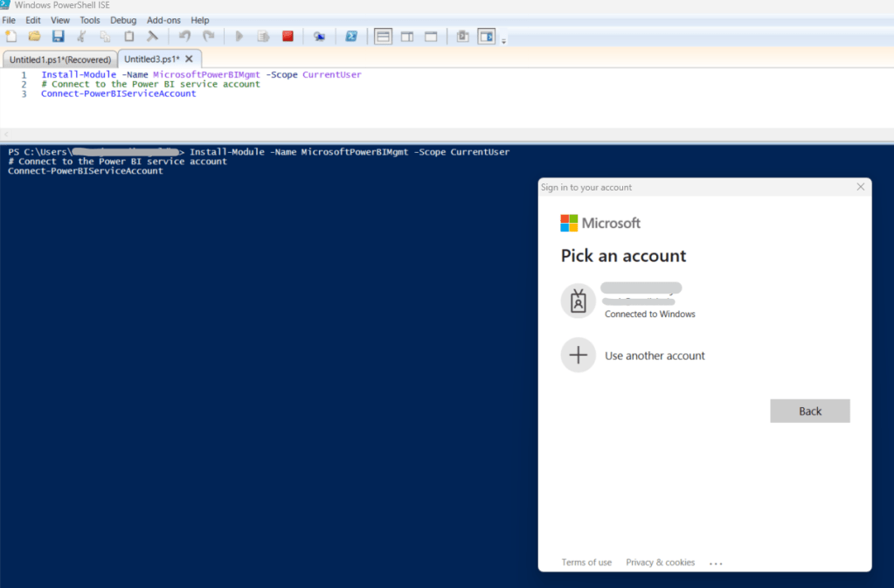The width and height of the screenshot is (894, 588).
Task: Open the Add-ons menu
Action: pyautogui.click(x=164, y=20)
